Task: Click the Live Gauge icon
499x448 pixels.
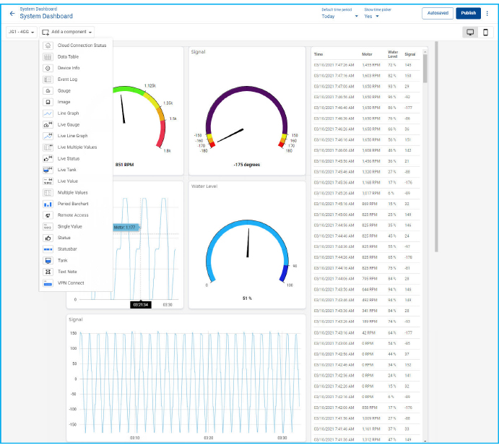Action: (48, 125)
